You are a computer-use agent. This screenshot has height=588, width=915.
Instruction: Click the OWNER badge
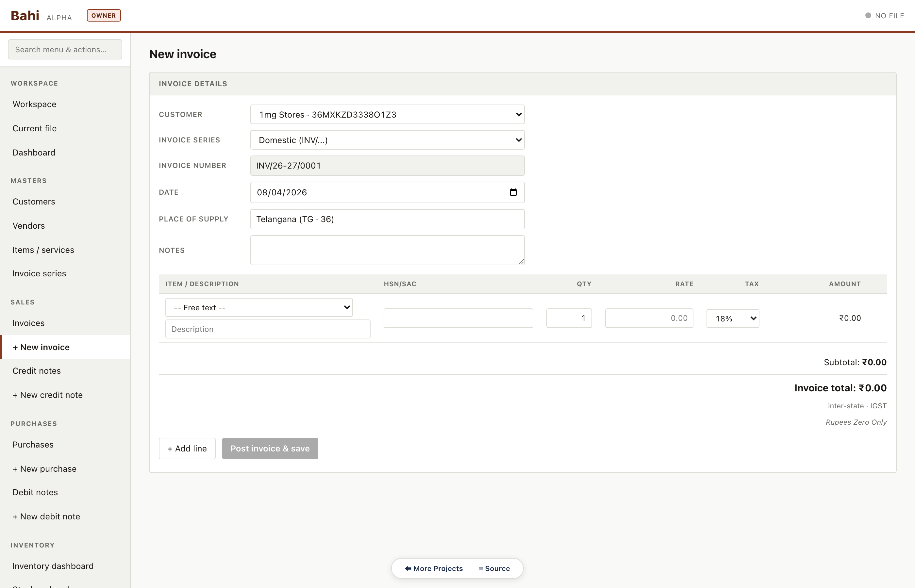pyautogui.click(x=104, y=15)
